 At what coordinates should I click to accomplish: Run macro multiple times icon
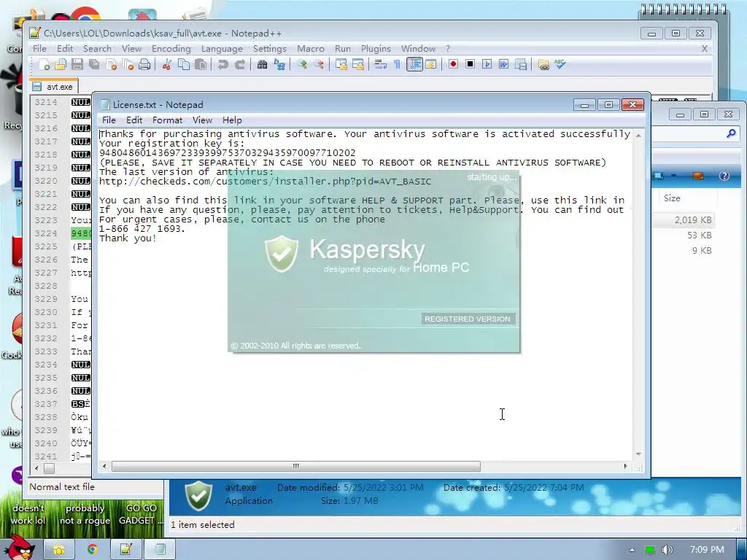pyautogui.click(x=503, y=64)
